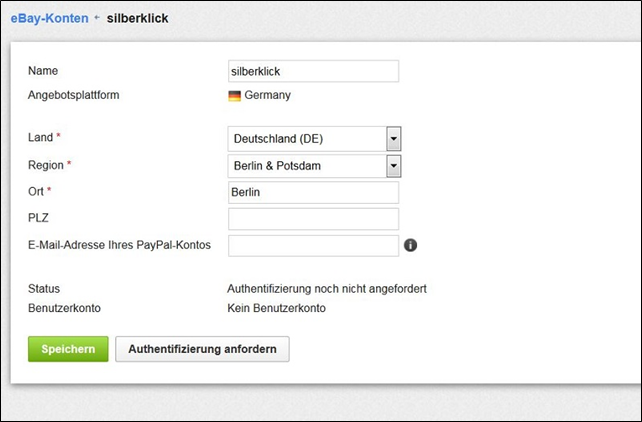Click the 'Name' field label
642x422 pixels.
tap(43, 71)
